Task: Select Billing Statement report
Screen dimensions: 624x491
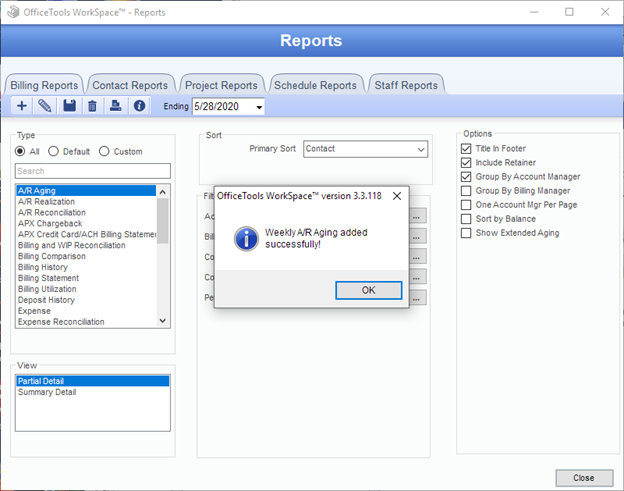Action: pos(86,278)
